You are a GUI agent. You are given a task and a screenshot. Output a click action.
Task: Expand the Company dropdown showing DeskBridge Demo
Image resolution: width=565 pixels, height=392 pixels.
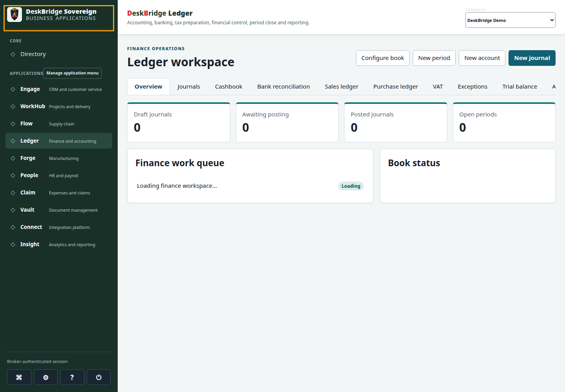click(x=510, y=20)
